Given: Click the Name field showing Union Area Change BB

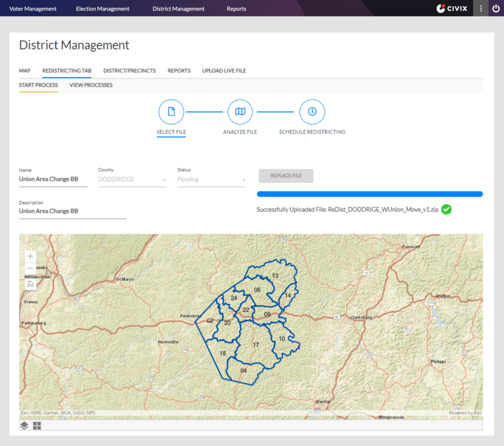Looking at the screenshot, I should (x=53, y=179).
